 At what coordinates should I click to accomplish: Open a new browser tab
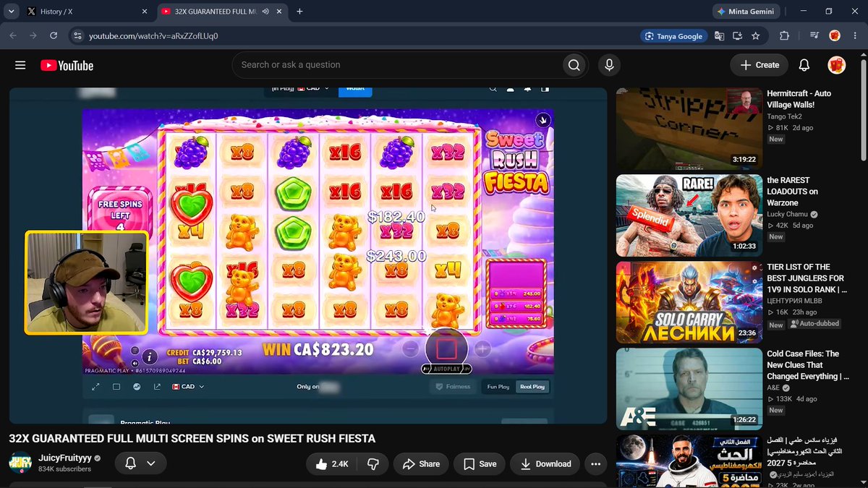[x=299, y=12]
